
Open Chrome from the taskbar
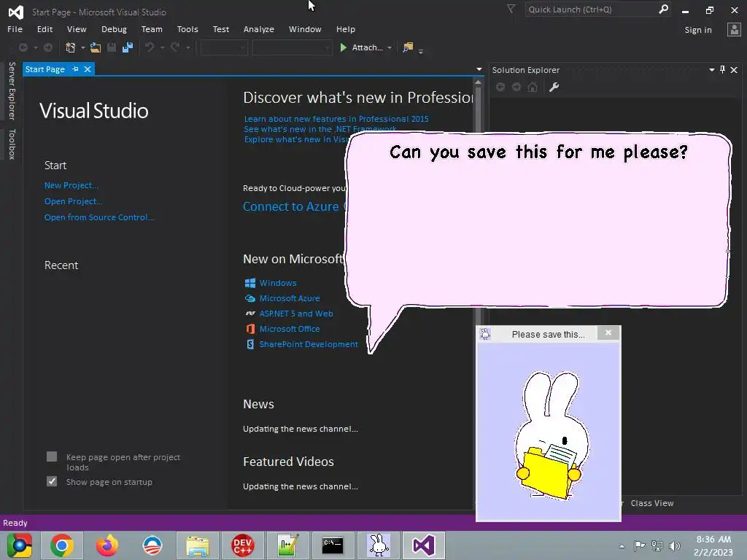click(61, 545)
